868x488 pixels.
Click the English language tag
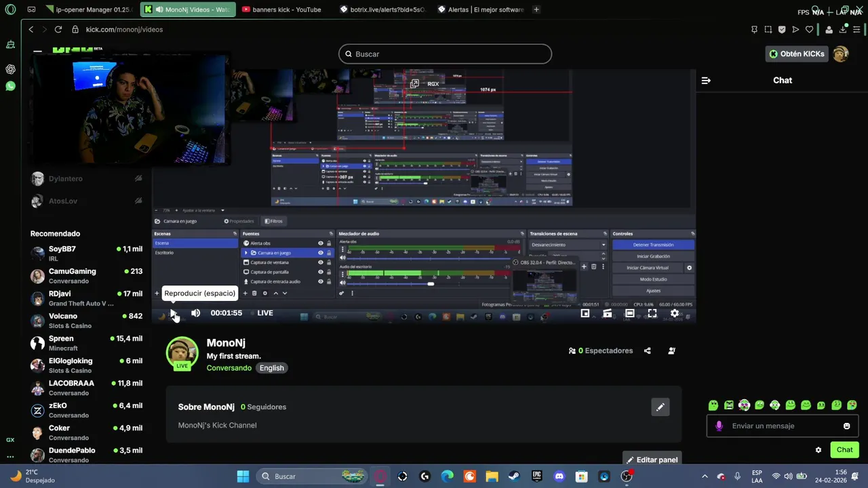pos(271,368)
